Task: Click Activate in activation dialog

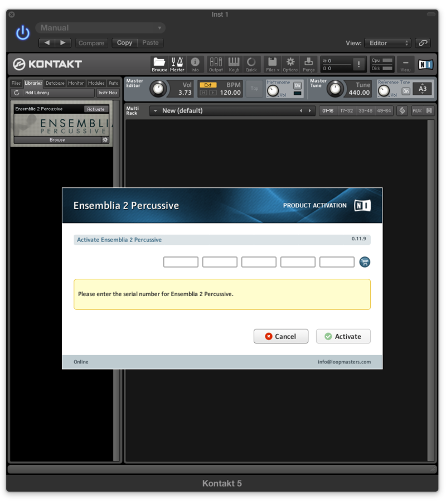Action: coord(343,336)
